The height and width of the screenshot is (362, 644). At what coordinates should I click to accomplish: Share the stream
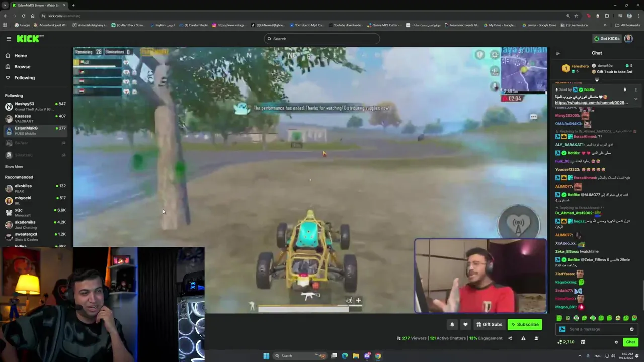510,338
